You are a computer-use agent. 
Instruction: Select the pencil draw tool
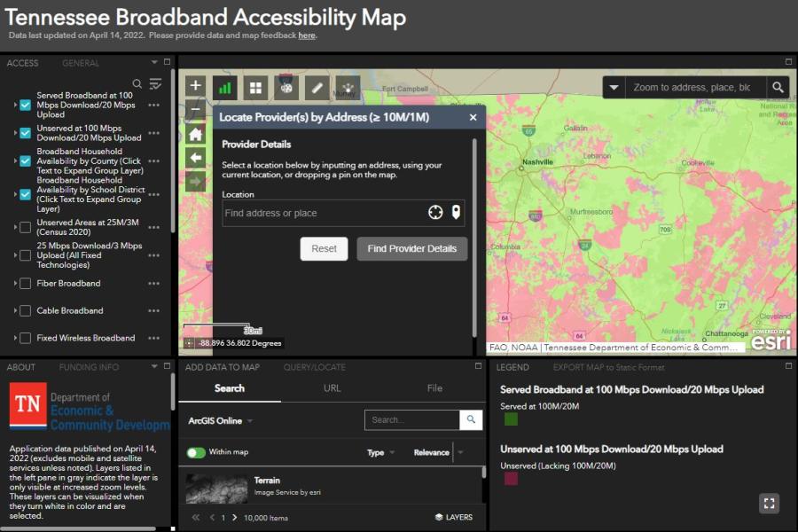(x=317, y=87)
